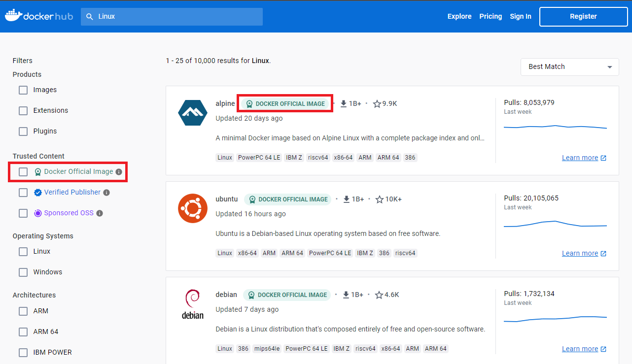Image resolution: width=632 pixels, height=364 pixels.
Task: Click ubuntu's Learn more external link icon
Action: click(x=603, y=254)
